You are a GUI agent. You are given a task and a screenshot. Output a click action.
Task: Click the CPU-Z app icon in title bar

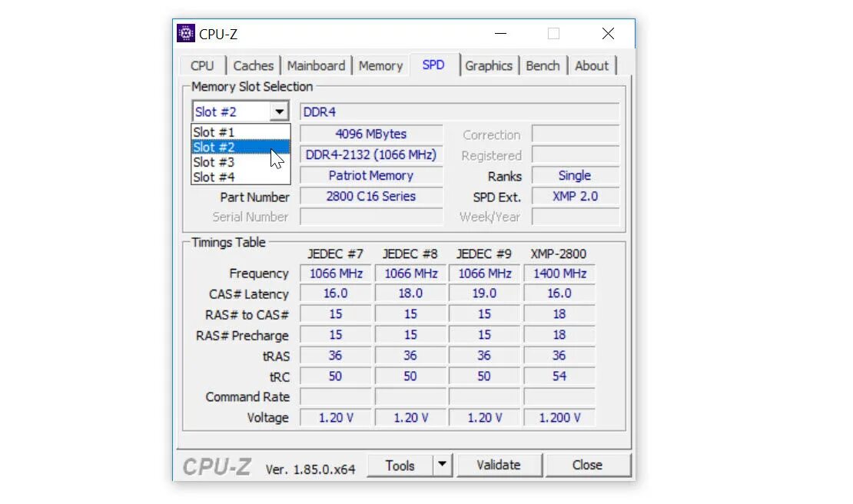(185, 33)
